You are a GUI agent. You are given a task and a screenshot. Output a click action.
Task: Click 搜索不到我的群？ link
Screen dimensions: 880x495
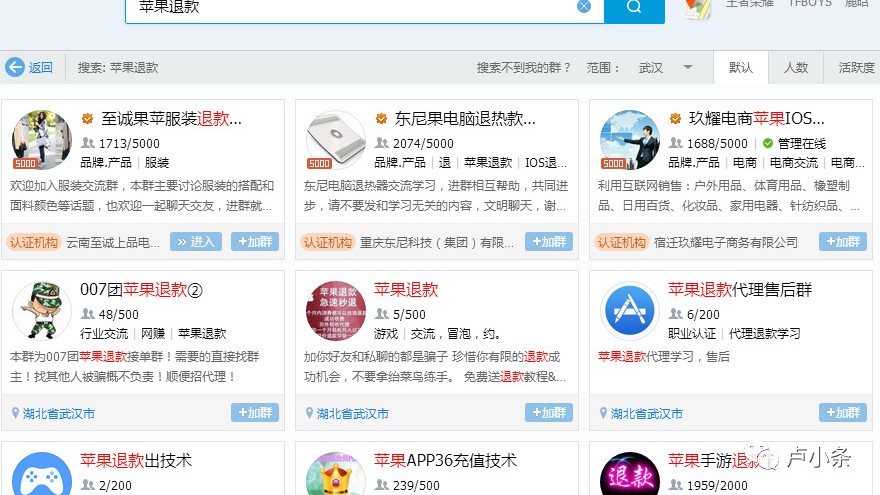pyautogui.click(x=524, y=68)
